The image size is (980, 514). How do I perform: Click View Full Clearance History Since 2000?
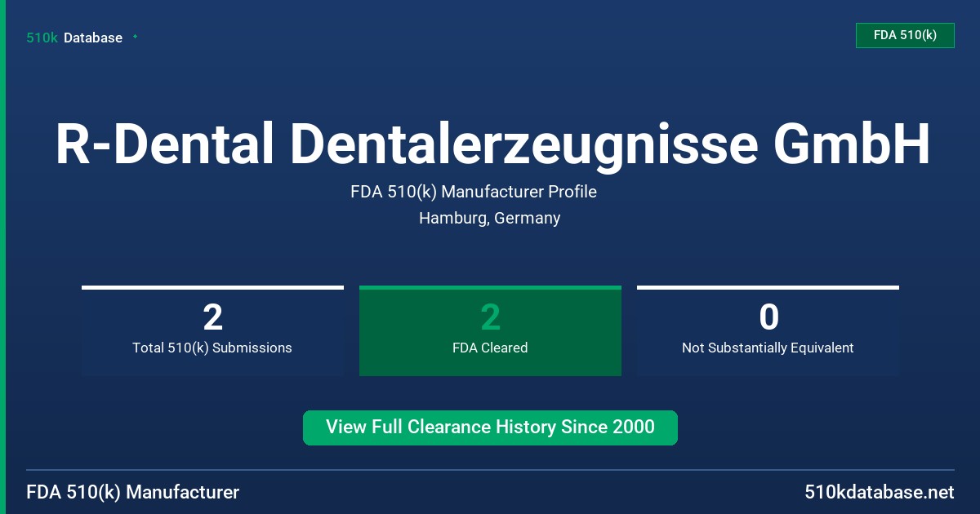[490, 428]
